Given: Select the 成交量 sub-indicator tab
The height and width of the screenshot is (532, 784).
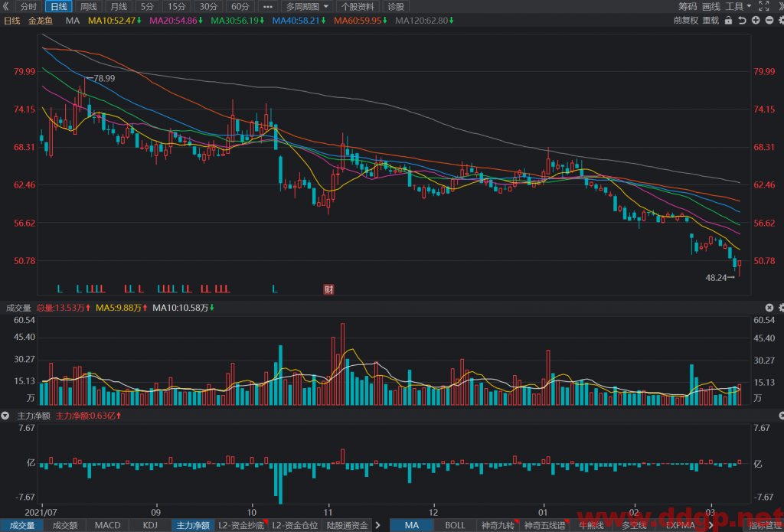Looking at the screenshot, I should (22, 526).
